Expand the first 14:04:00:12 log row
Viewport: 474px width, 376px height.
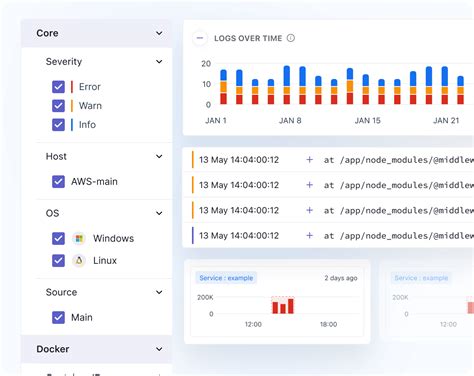pos(309,160)
